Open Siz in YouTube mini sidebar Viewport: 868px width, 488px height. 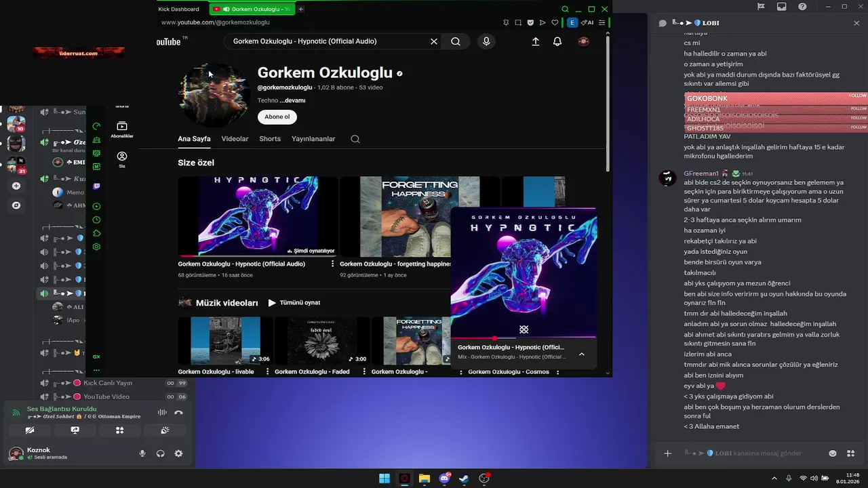[122, 159]
